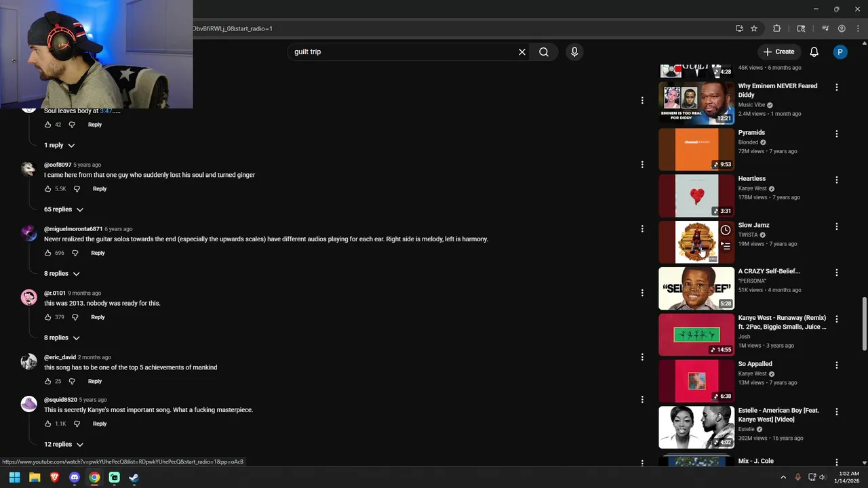Like @squid8520's comment with 1.1K likes
This screenshot has width=868, height=488.
pyautogui.click(x=47, y=424)
